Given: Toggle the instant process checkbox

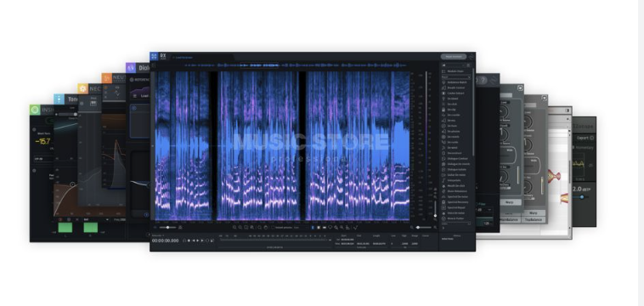Looking at the screenshot, I should [x=273, y=227].
